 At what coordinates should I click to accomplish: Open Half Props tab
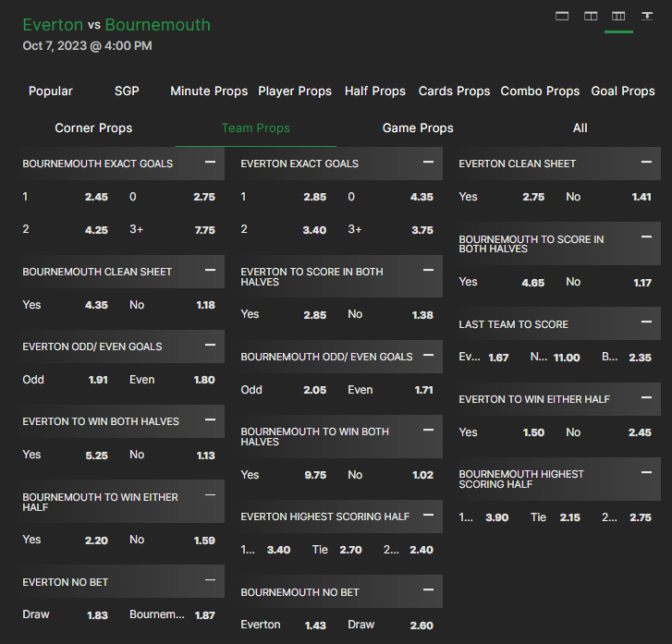375,91
